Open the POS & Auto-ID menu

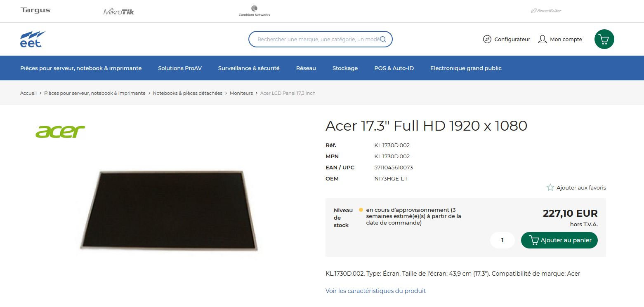(x=394, y=68)
